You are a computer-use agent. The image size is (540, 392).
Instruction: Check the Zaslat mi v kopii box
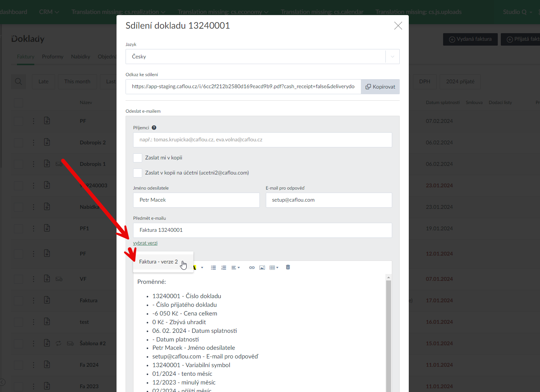pyautogui.click(x=138, y=158)
